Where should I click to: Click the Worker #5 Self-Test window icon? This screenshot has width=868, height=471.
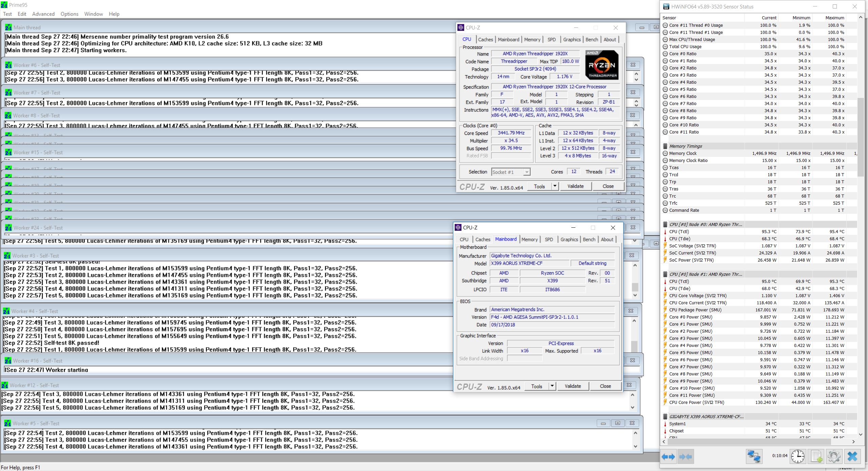(x=7, y=423)
